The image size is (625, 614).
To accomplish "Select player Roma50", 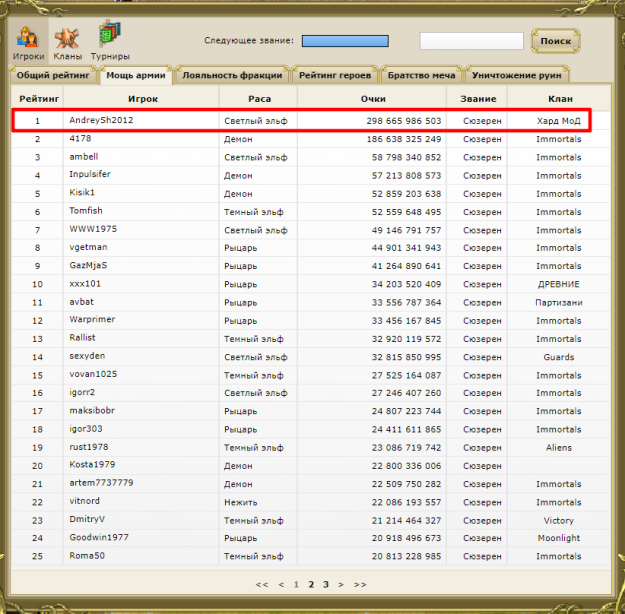I will pyautogui.click(x=87, y=555).
